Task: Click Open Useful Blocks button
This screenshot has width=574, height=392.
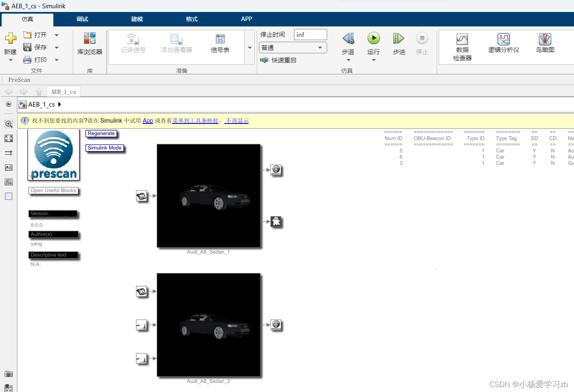Action: click(53, 190)
